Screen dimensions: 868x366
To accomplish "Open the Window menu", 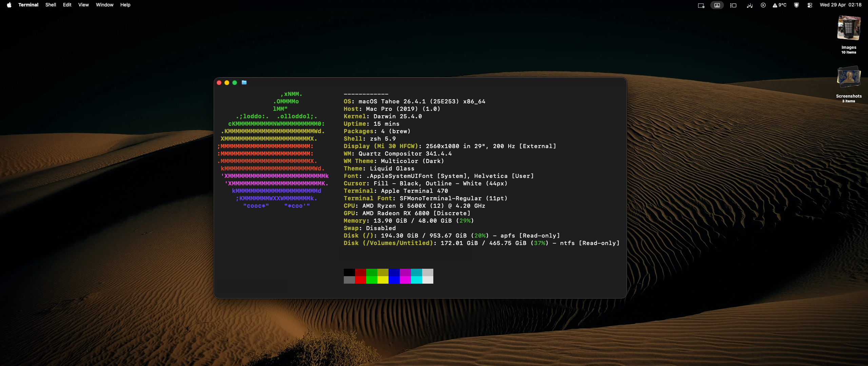I will click(104, 5).
